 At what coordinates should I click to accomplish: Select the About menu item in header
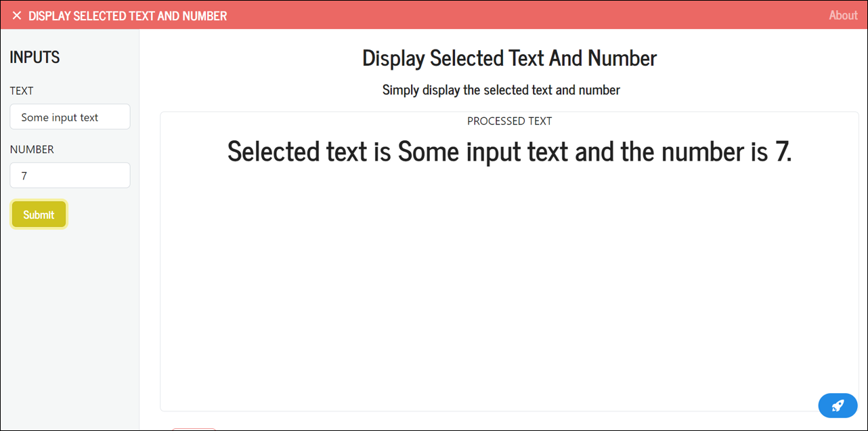[843, 15]
